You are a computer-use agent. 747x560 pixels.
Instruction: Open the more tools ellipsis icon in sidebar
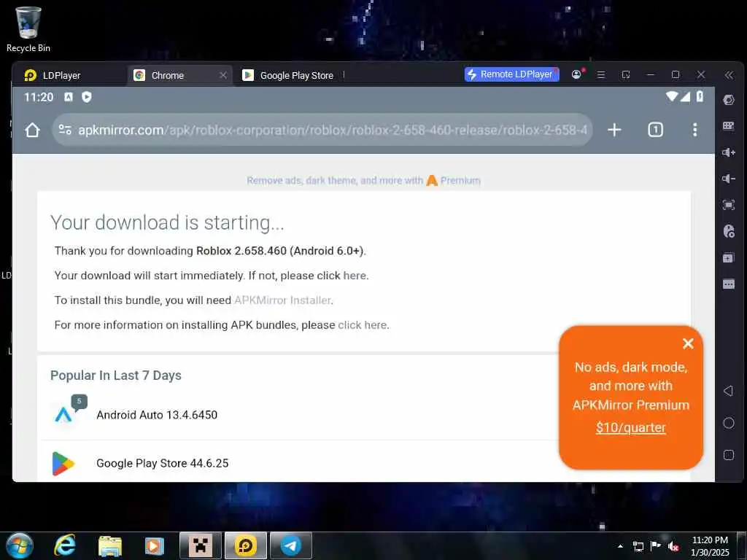(729, 284)
